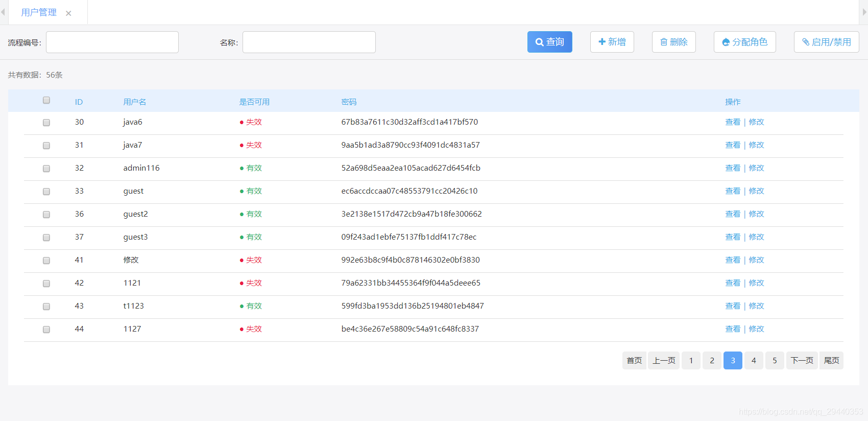Viewport: 868px width, 421px height.
Task: Tick the checkbox for ID 41
Action: (x=46, y=261)
